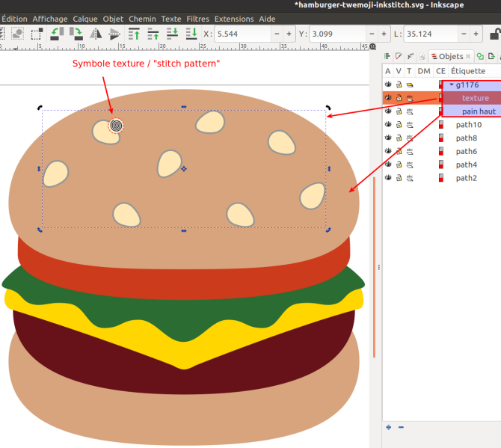Image resolution: width=501 pixels, height=448 pixels.
Task: Open the document panel tab icon
Action: 422,57
